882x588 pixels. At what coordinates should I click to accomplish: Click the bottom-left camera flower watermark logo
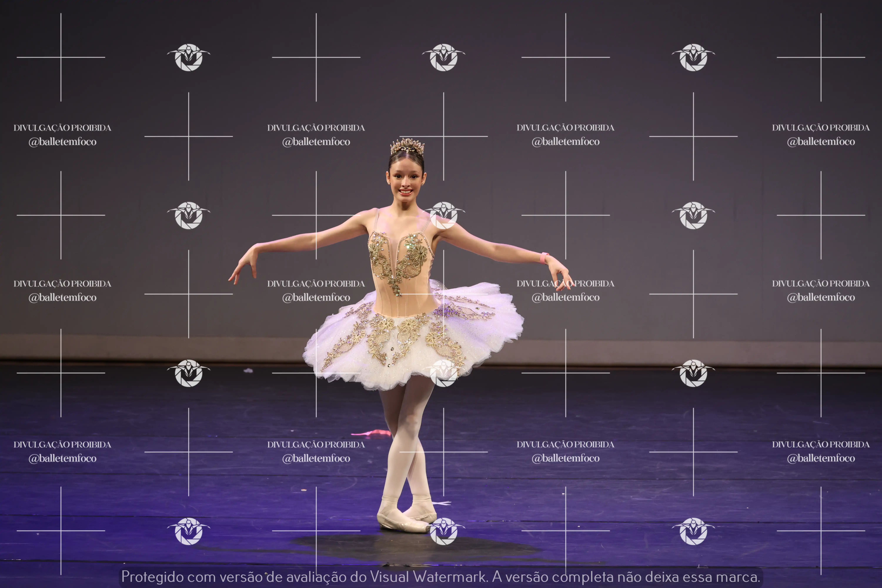pos(189,531)
